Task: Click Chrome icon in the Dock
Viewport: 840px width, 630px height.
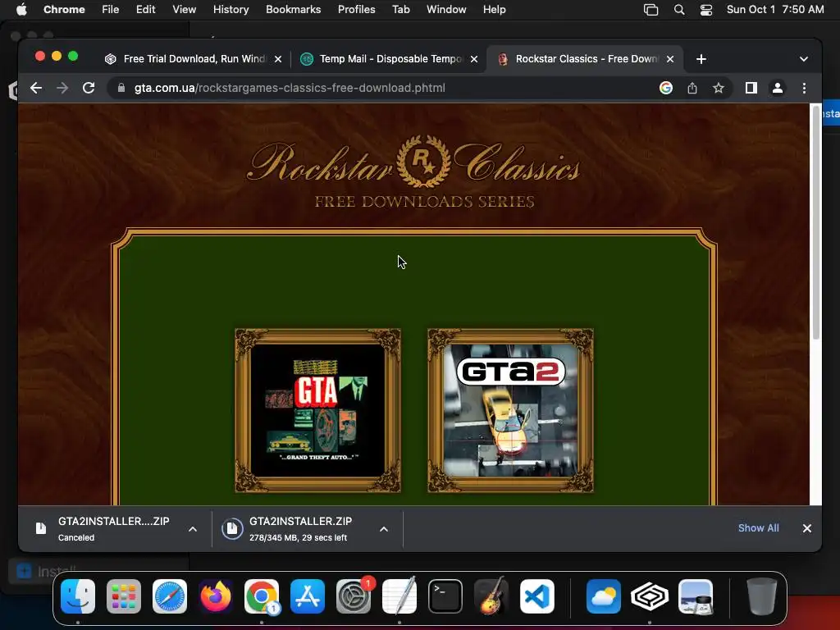Action: coord(262,596)
